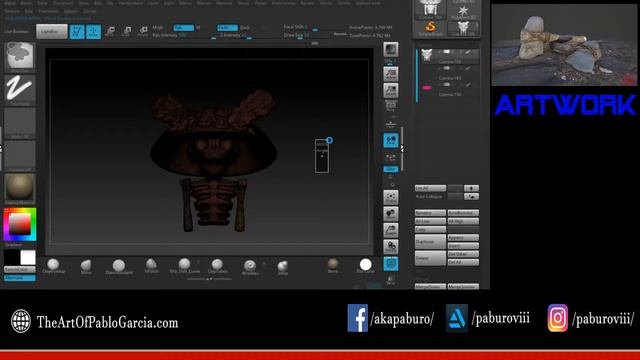This screenshot has width=640, height=360.
Task: Toggle the Floor grid icon
Action: coord(391,124)
